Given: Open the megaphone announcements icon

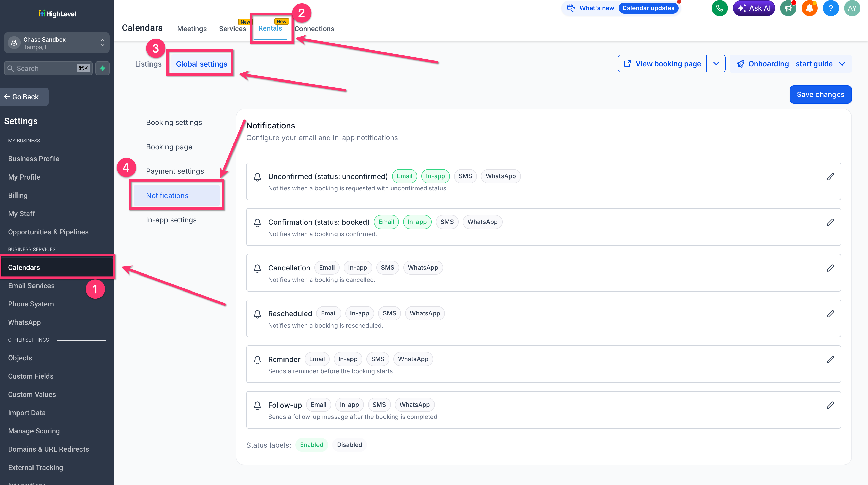Looking at the screenshot, I should pyautogui.click(x=788, y=8).
